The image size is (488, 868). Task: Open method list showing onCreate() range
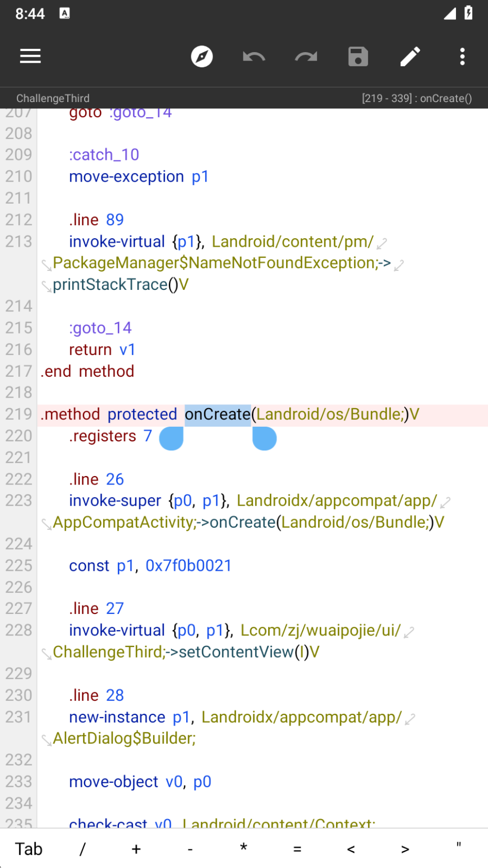click(x=416, y=98)
